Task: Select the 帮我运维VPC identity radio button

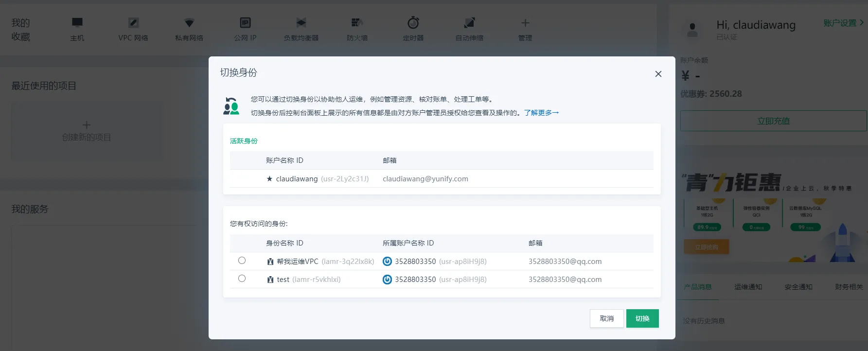Action: click(x=242, y=261)
